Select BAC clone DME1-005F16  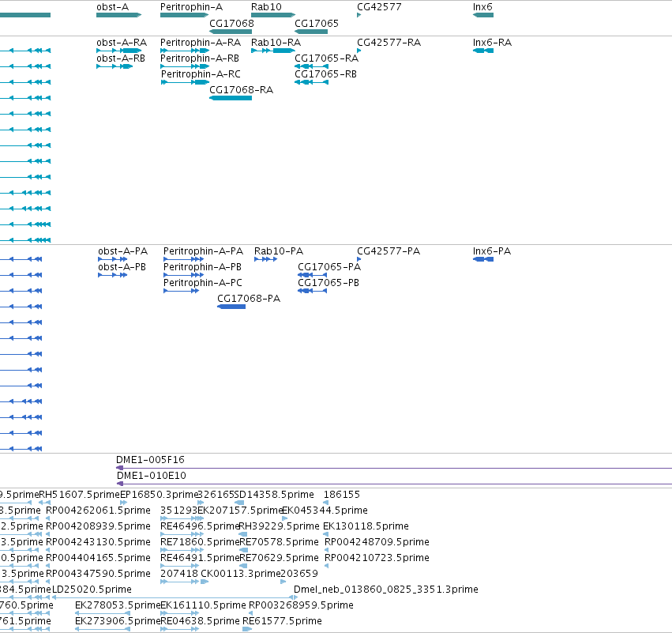click(150, 460)
